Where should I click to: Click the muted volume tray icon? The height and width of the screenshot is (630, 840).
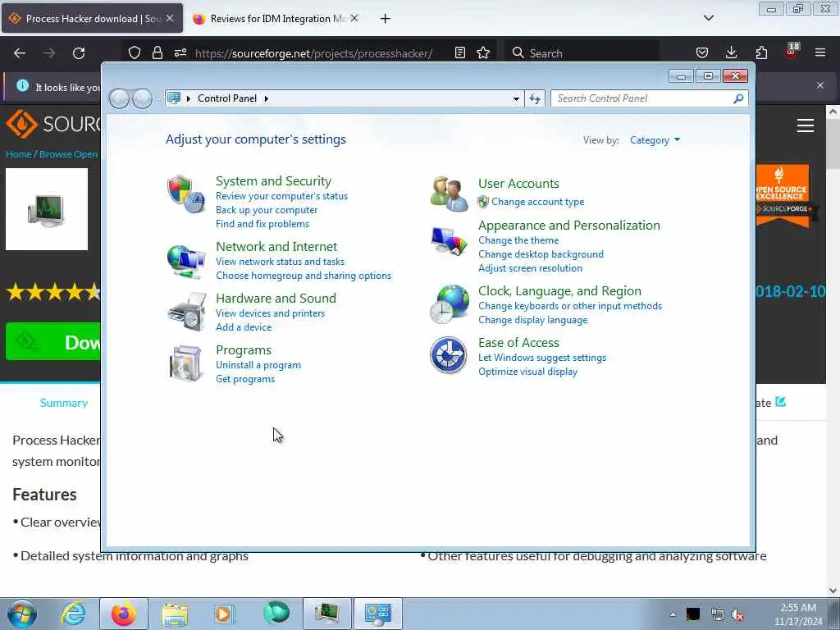(738, 615)
